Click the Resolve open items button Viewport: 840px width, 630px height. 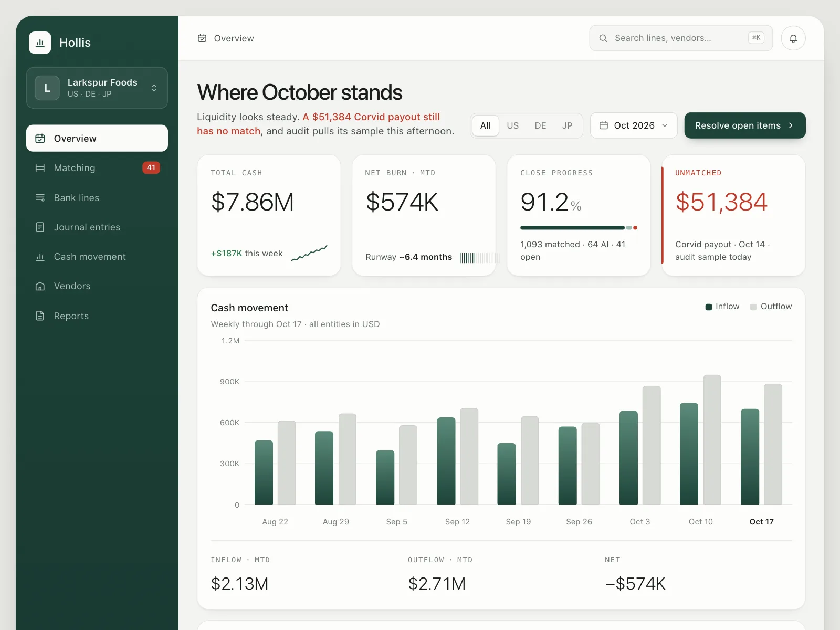pos(745,125)
